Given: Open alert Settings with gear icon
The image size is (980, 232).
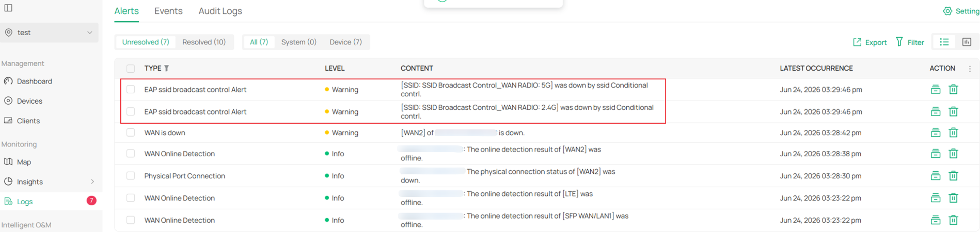Looking at the screenshot, I should (x=961, y=11).
